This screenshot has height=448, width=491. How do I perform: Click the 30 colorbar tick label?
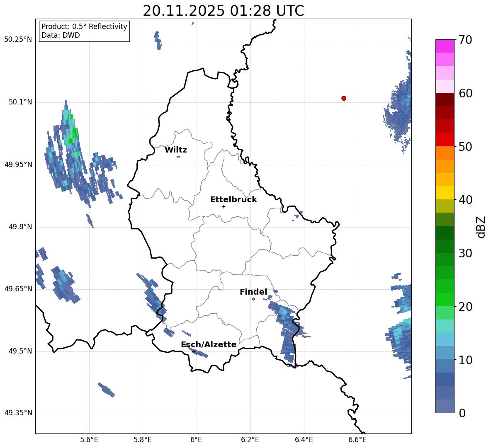point(465,253)
